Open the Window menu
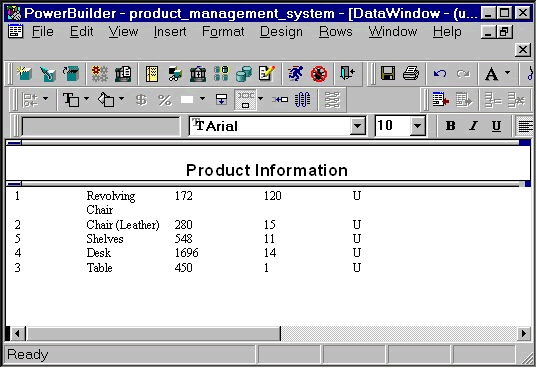 (393, 32)
